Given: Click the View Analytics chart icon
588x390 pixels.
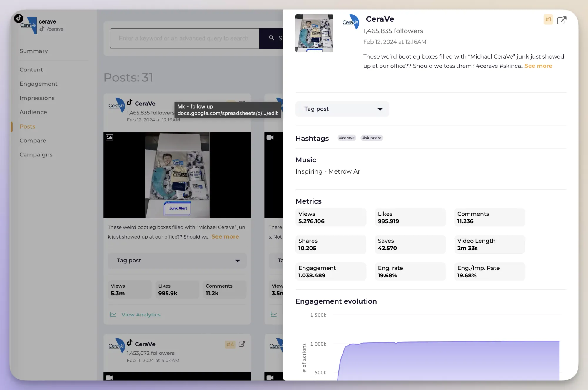Looking at the screenshot, I should pyautogui.click(x=113, y=314).
